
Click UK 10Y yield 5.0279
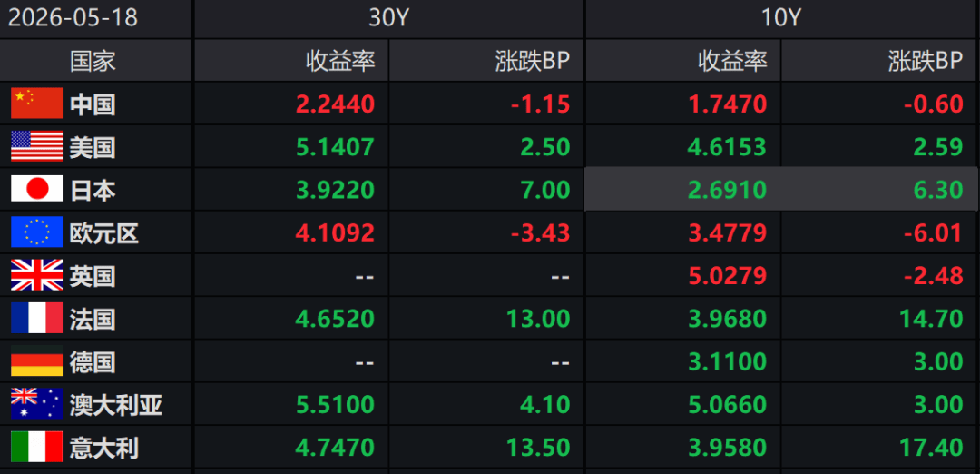pos(728,276)
